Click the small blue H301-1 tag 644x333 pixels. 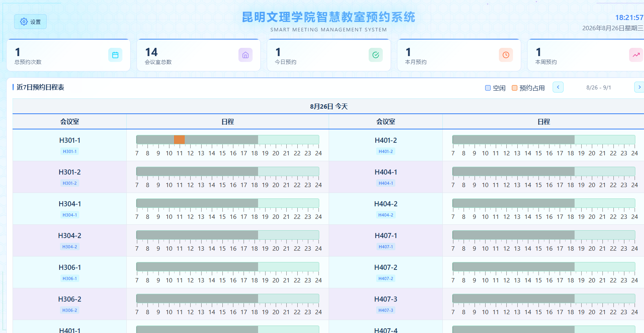point(70,151)
